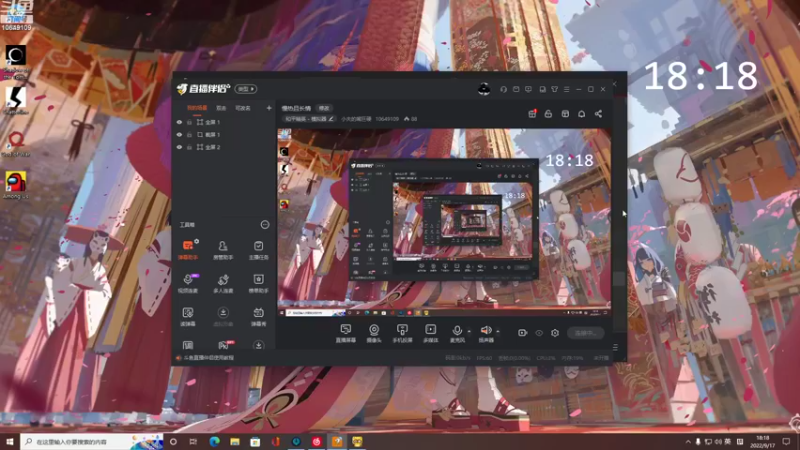This screenshot has height=450, width=800.
Task: Open File Explorer from taskbar
Action: pyautogui.click(x=235, y=441)
